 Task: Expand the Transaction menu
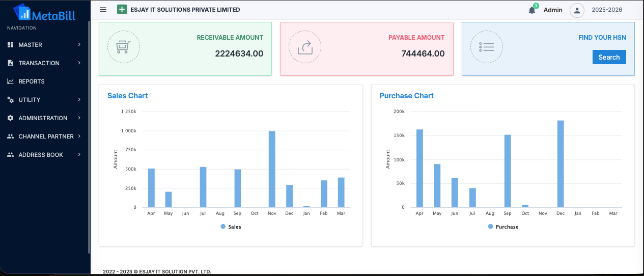pyautogui.click(x=44, y=63)
